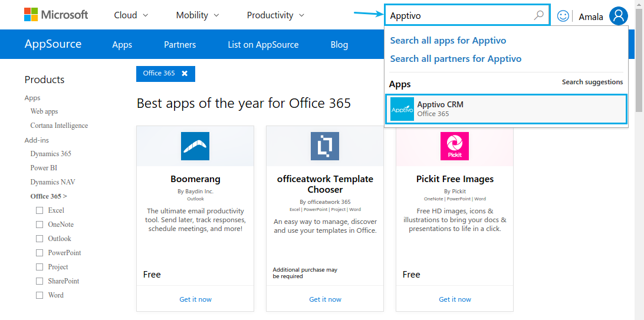Image resolution: width=644 pixels, height=320 pixels.
Task: Check the OneNote checkbox
Action: click(x=40, y=225)
